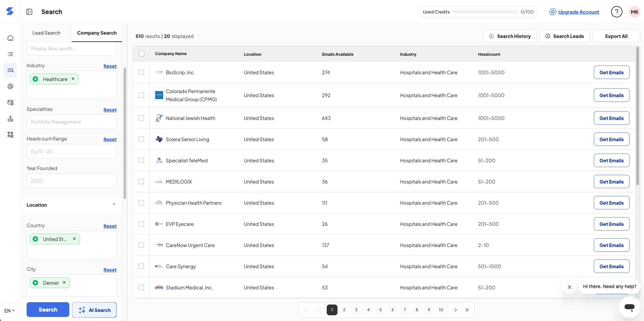Dismiss the 'Need any help' message

pyautogui.click(x=569, y=287)
